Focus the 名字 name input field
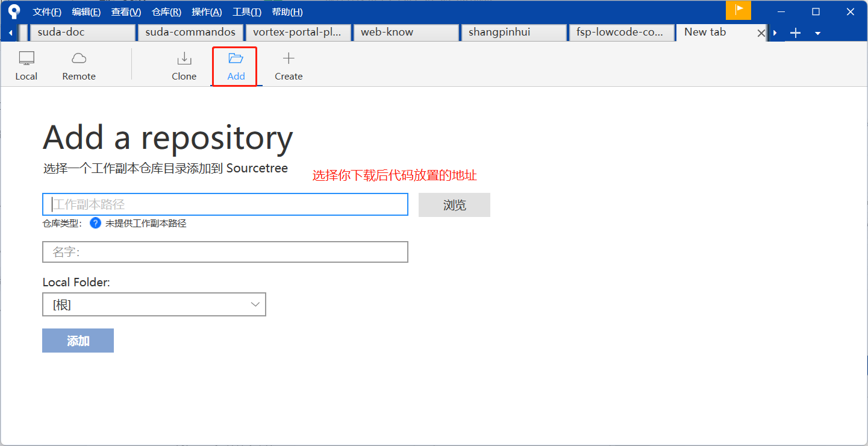Image resolution: width=868 pixels, height=446 pixels. 225,252
